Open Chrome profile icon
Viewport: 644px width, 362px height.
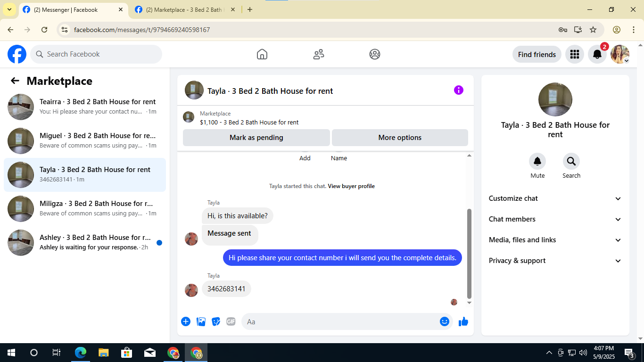617,30
